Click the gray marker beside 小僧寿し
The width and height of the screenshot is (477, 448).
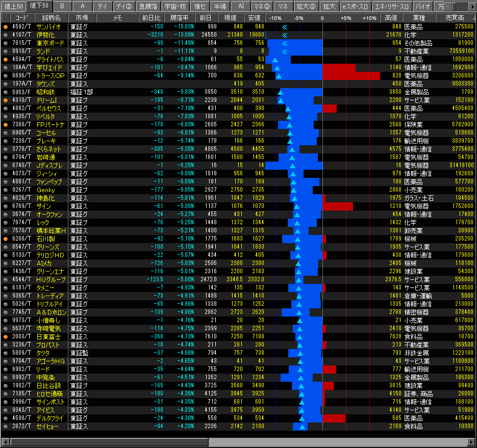pyautogui.click(x=6, y=321)
